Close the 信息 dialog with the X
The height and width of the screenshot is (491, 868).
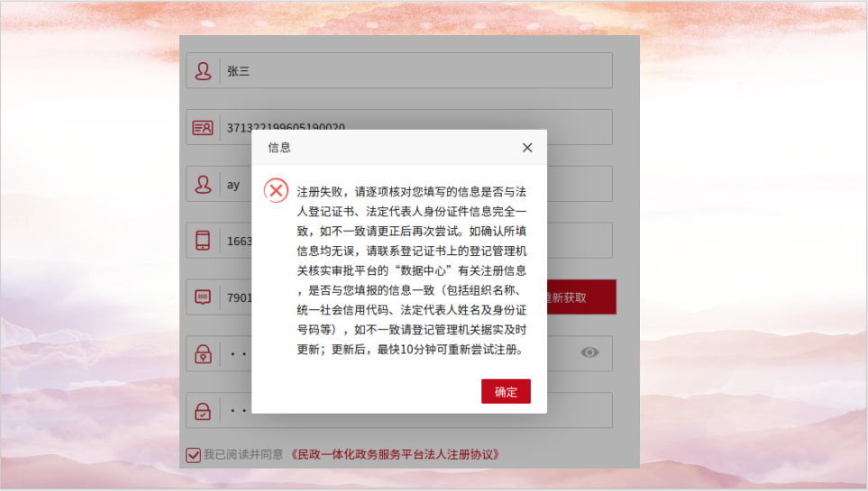pos(527,148)
